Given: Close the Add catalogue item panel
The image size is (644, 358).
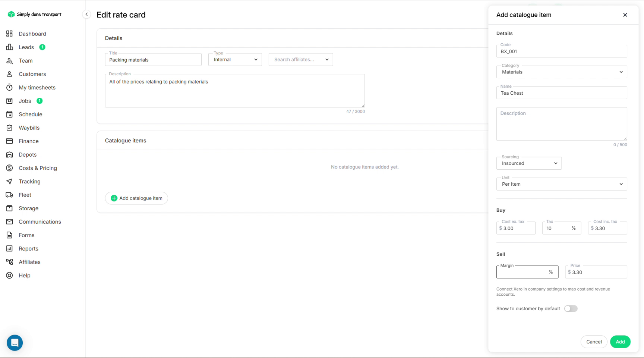Looking at the screenshot, I should click(x=625, y=15).
